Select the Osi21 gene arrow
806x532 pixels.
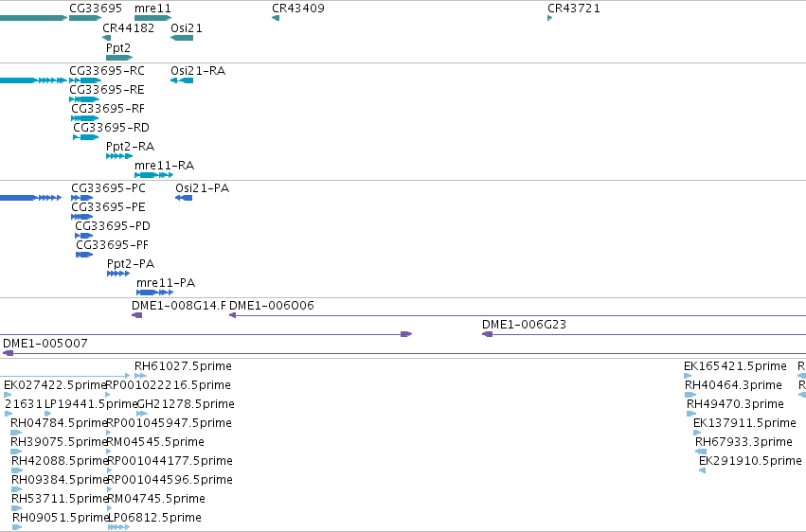(x=182, y=38)
